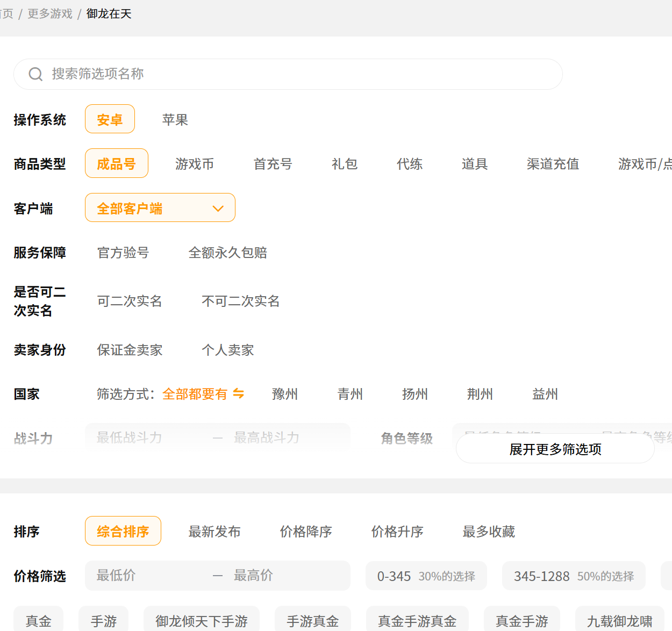The image size is (672, 631).
Task: Pick the 345-1288 price range preset
Action: 573,576
